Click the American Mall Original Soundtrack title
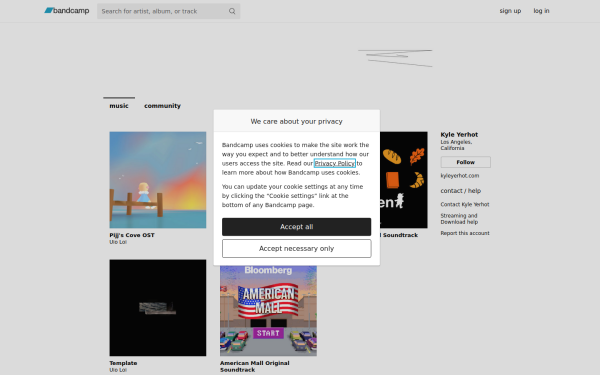This screenshot has height=375, width=600. [255, 366]
